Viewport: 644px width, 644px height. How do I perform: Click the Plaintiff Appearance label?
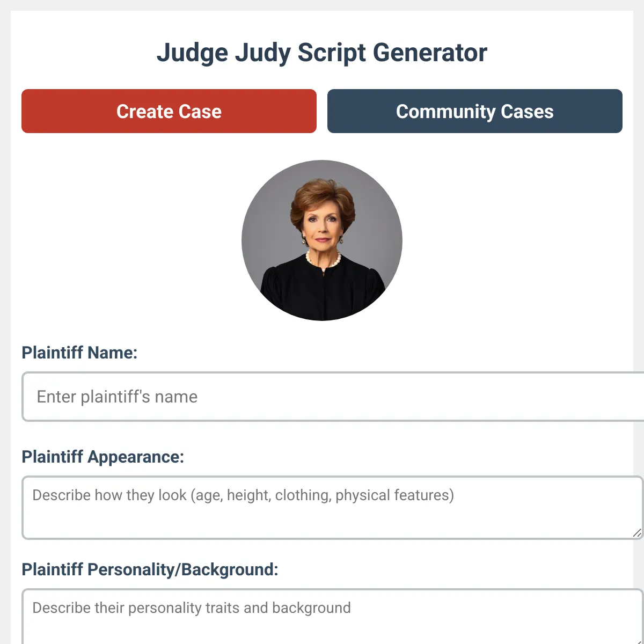click(x=103, y=457)
